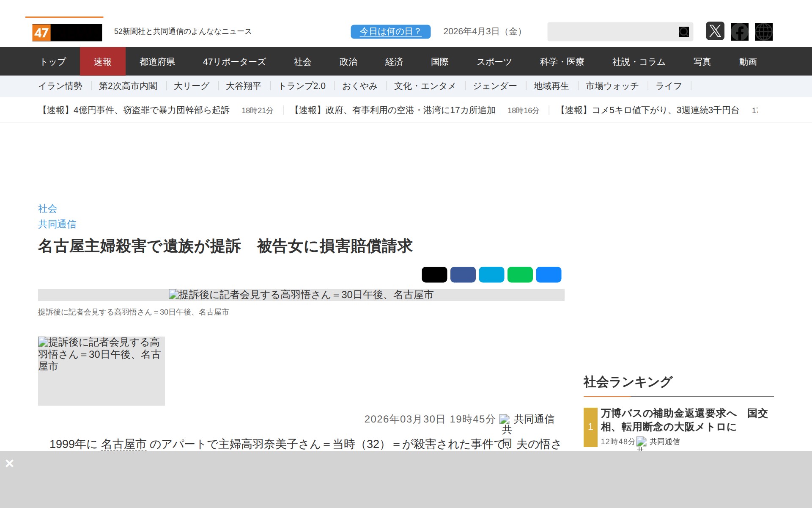Click the 今日は何の日？ button
This screenshot has width=812, height=508.
[390, 32]
